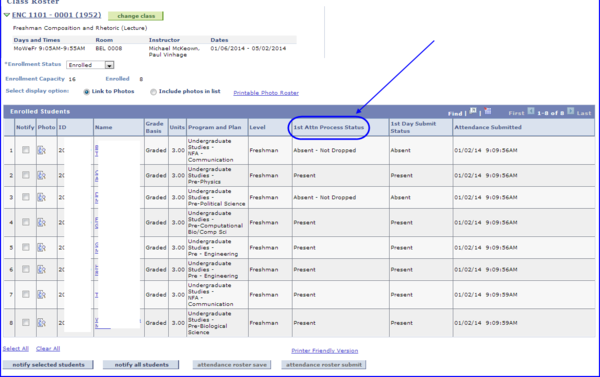Open photo icon for student row 4
The height and width of the screenshot is (377, 600).
[x=42, y=222]
